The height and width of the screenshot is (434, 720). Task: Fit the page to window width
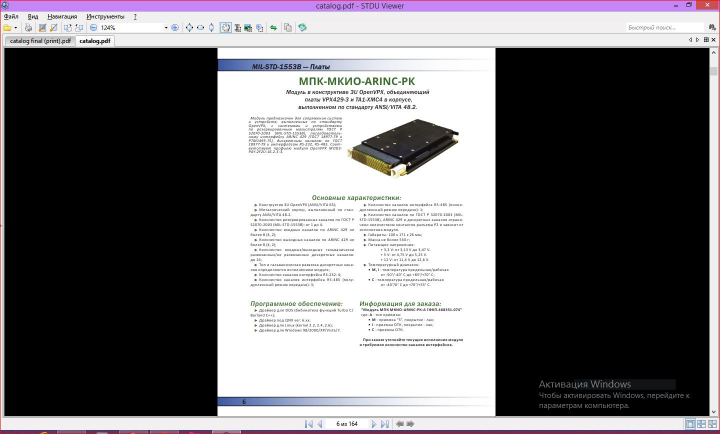pyautogui.click(x=201, y=28)
